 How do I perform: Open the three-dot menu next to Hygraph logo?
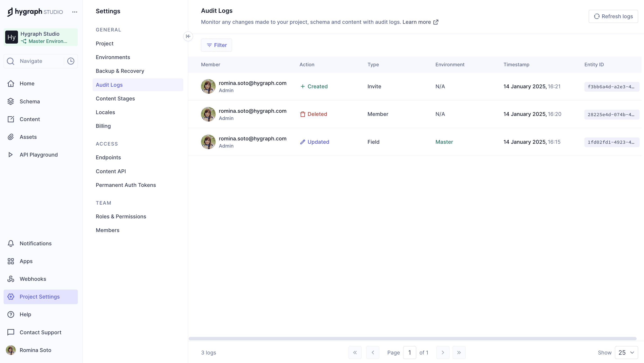[74, 12]
